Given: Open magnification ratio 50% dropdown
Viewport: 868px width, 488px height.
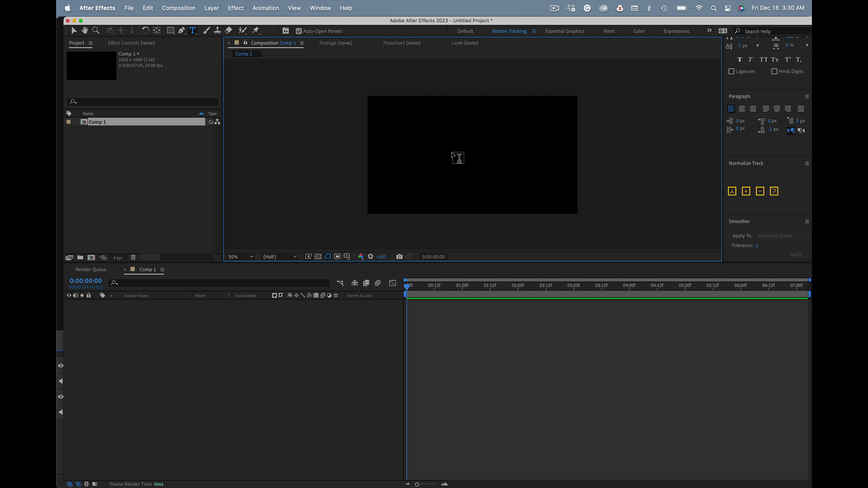Looking at the screenshot, I should [240, 256].
